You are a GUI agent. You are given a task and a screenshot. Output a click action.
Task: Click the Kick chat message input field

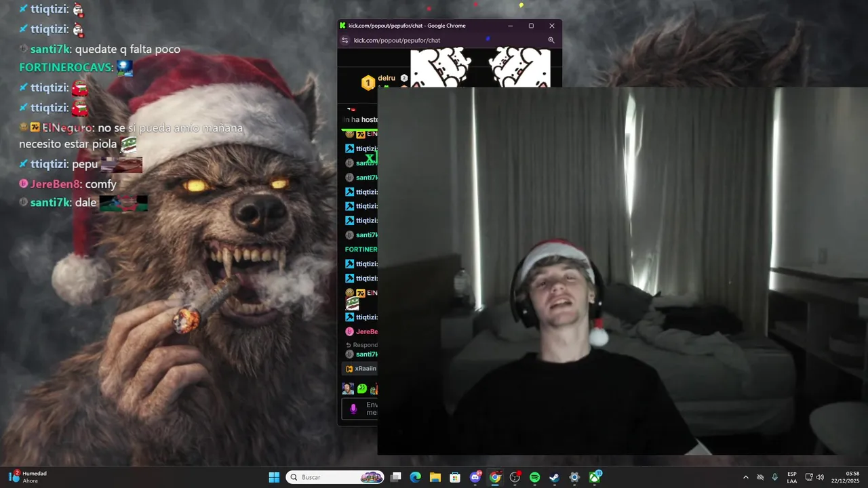click(359, 409)
